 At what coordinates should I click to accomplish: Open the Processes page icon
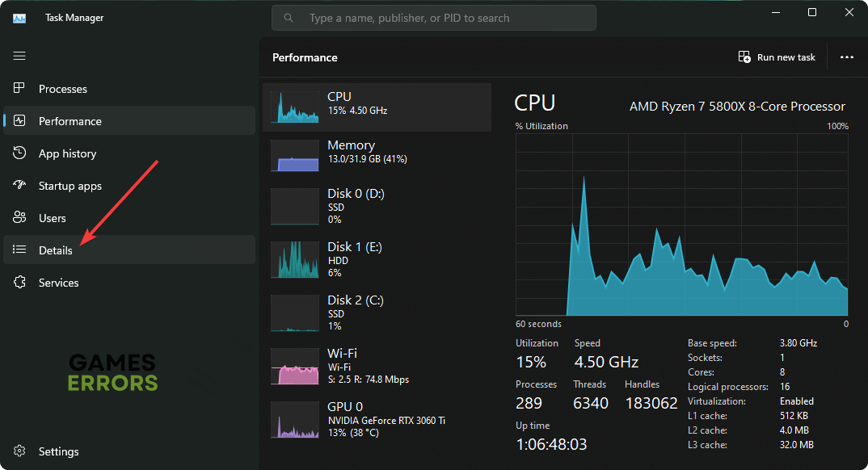(20, 89)
